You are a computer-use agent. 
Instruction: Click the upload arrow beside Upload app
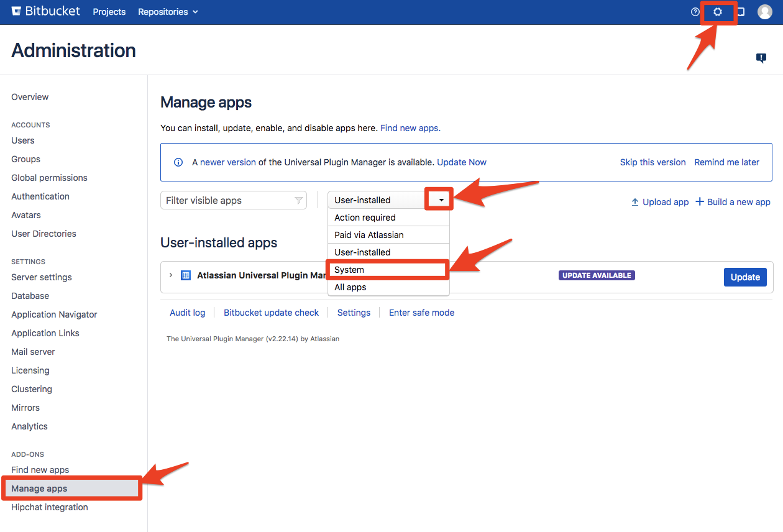pyautogui.click(x=634, y=201)
